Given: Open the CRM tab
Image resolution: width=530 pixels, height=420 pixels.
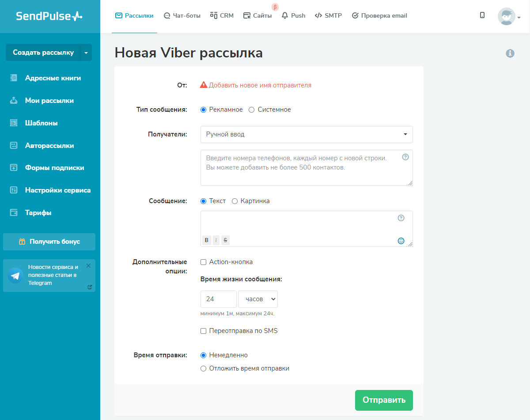Looking at the screenshot, I should 222,15.
